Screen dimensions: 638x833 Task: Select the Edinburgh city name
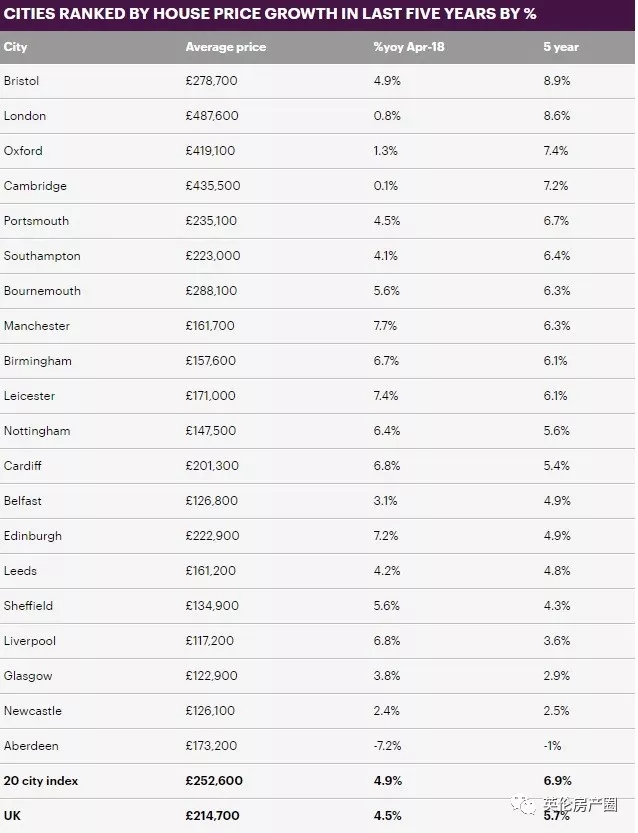click(x=33, y=536)
